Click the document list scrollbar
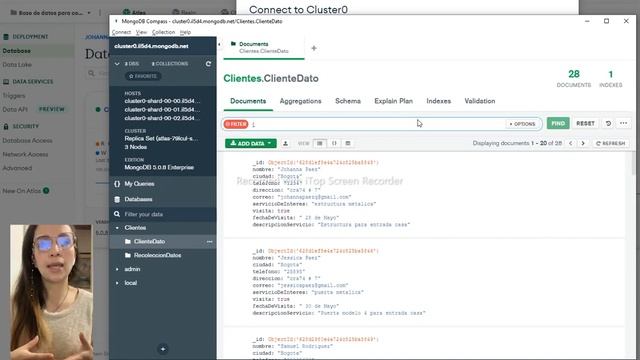This screenshot has width=640, height=360. [633, 163]
